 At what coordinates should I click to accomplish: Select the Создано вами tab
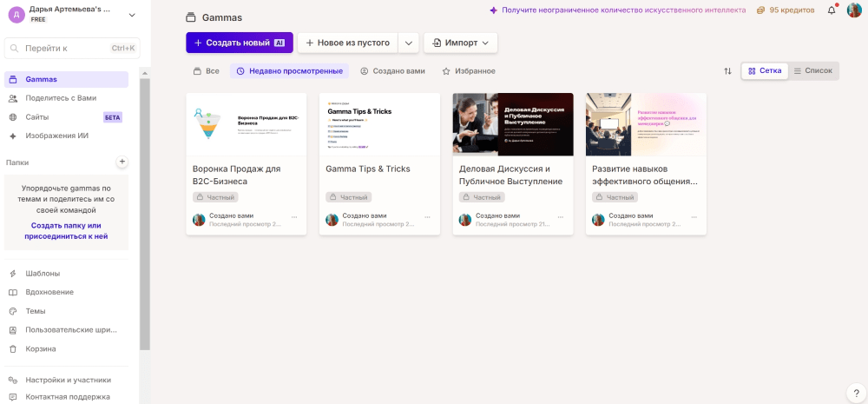393,71
